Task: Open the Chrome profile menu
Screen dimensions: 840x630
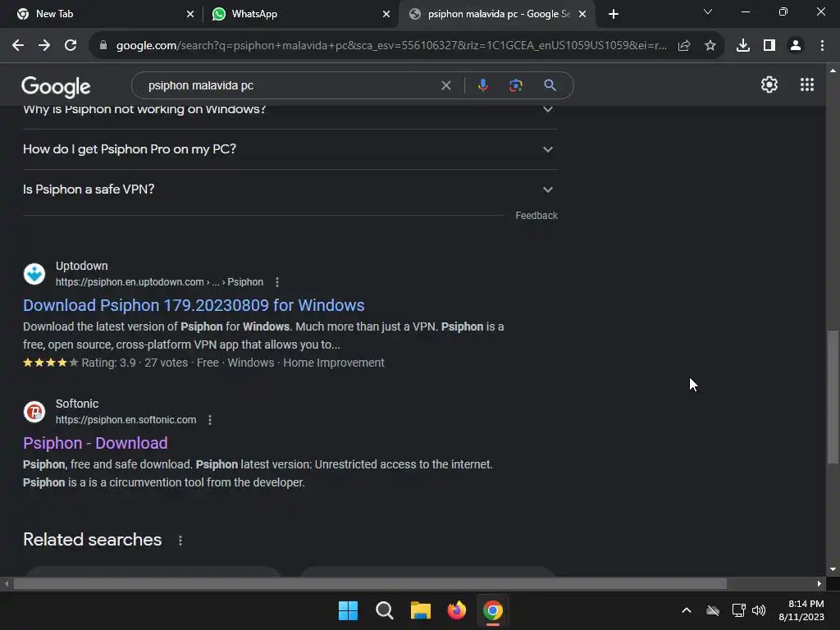Action: point(796,46)
